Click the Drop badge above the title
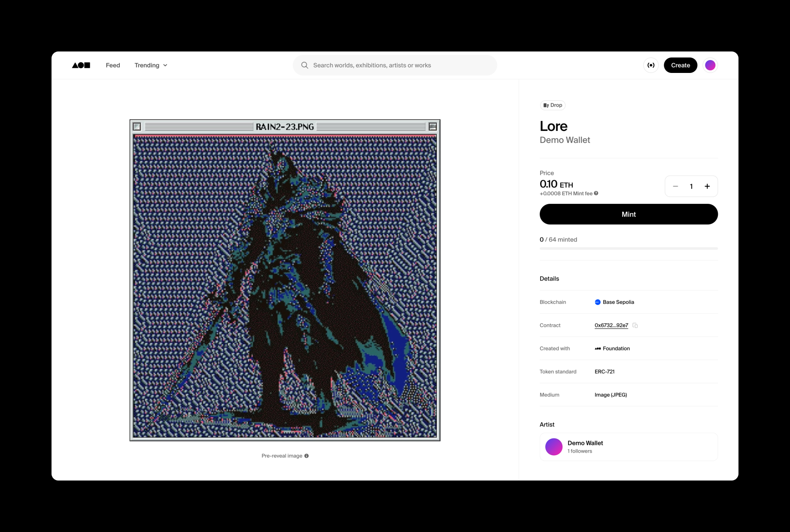 pyautogui.click(x=553, y=105)
